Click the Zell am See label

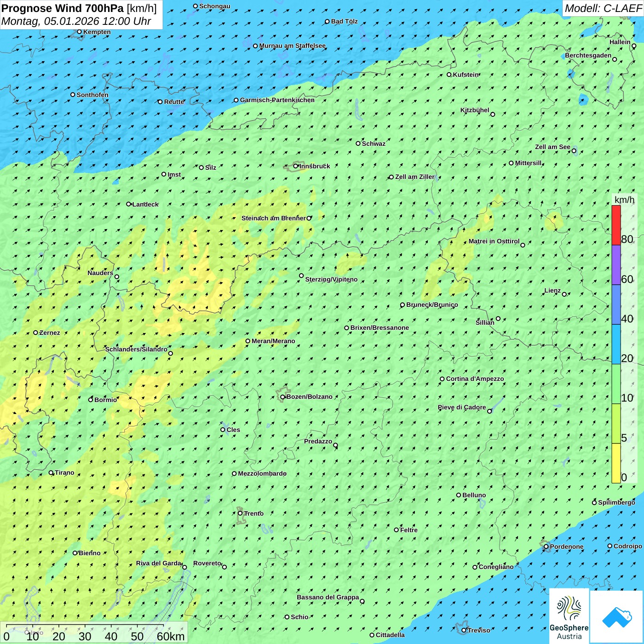pos(552,147)
